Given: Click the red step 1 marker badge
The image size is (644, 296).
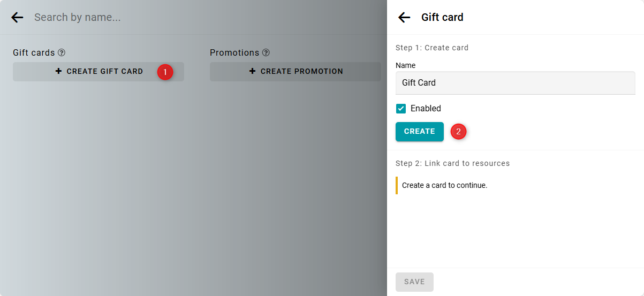Looking at the screenshot, I should pos(165,72).
